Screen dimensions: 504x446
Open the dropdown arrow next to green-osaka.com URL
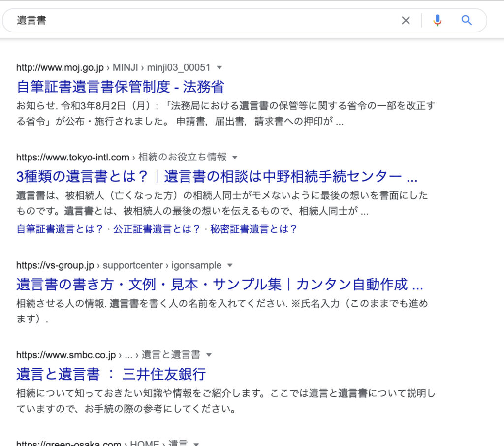click(196, 444)
